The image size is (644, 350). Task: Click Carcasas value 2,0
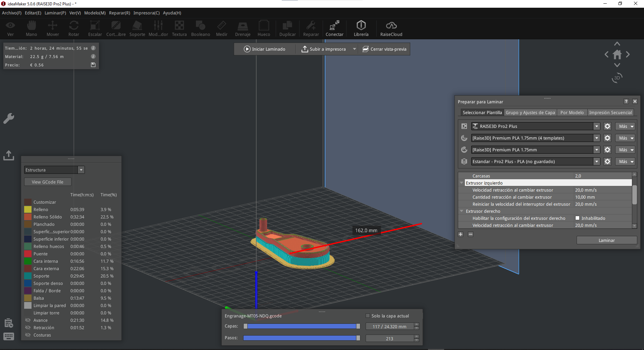tap(603, 176)
